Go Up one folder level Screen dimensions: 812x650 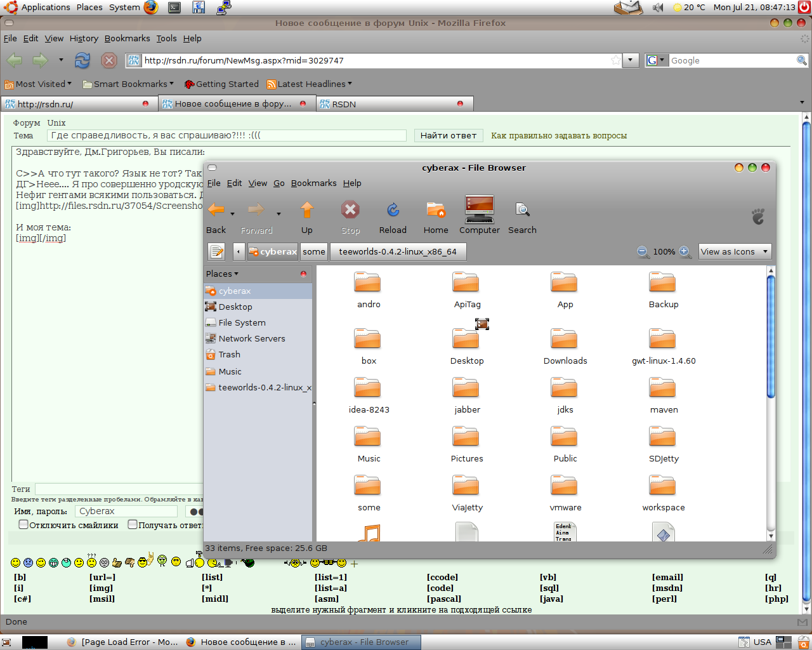[307, 216]
